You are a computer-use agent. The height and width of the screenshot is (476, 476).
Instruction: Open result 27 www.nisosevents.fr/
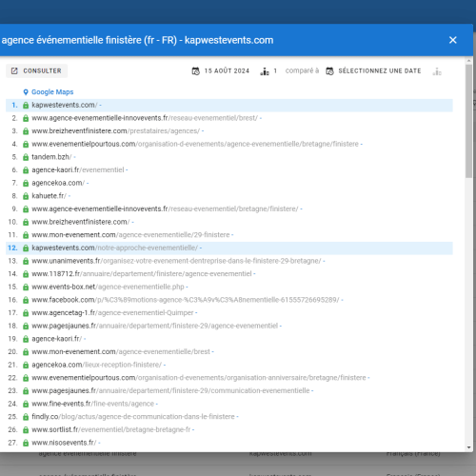coord(64,444)
